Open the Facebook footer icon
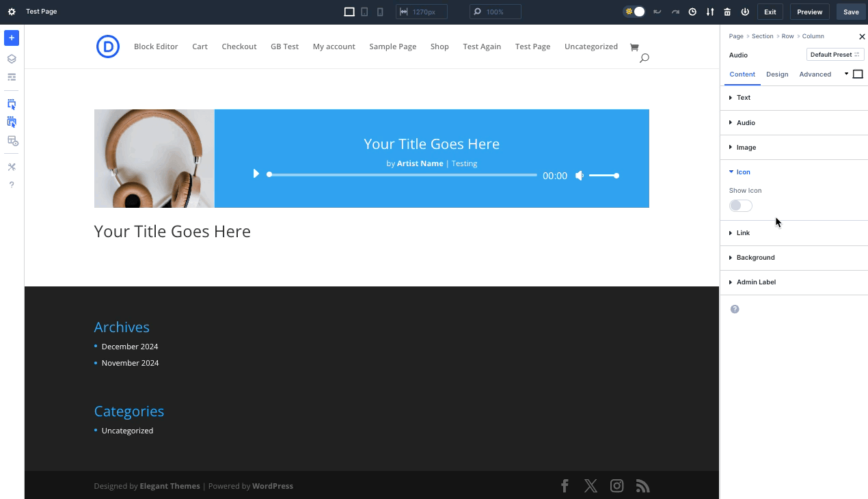This screenshot has width=868, height=499. tap(565, 486)
